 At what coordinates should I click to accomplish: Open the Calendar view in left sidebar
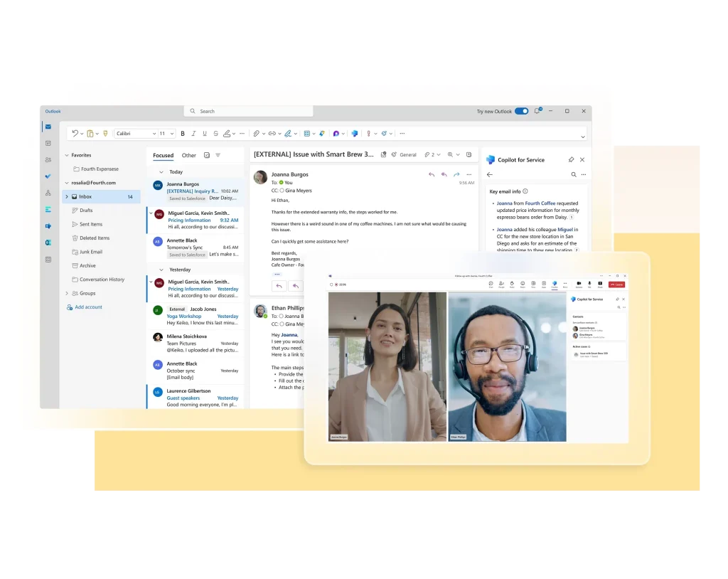(48, 143)
